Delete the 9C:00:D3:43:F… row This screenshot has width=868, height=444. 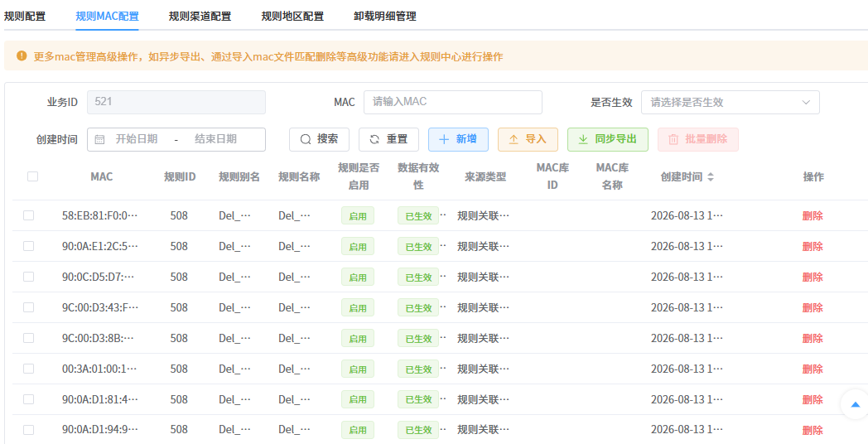[x=813, y=308]
